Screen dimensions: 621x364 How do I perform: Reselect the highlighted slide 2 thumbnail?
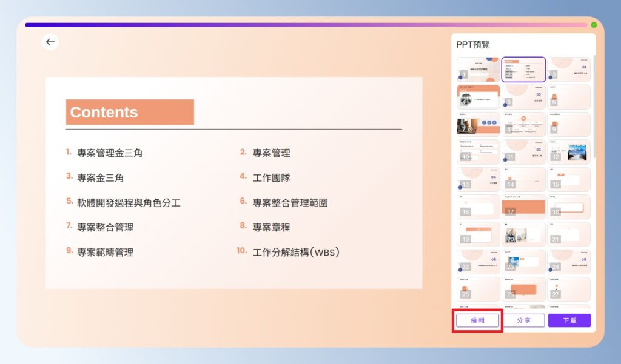[x=523, y=68]
